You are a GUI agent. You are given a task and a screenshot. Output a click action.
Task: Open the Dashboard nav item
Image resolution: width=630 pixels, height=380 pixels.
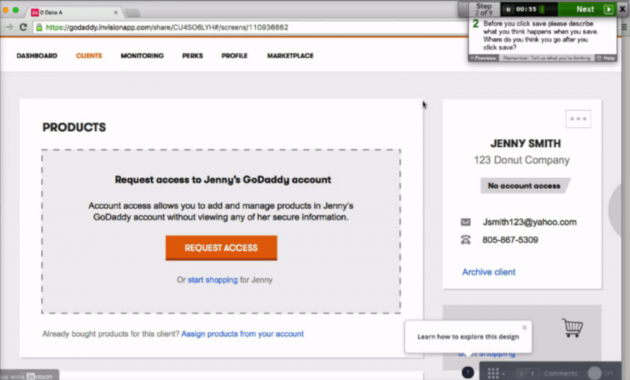[37, 56]
